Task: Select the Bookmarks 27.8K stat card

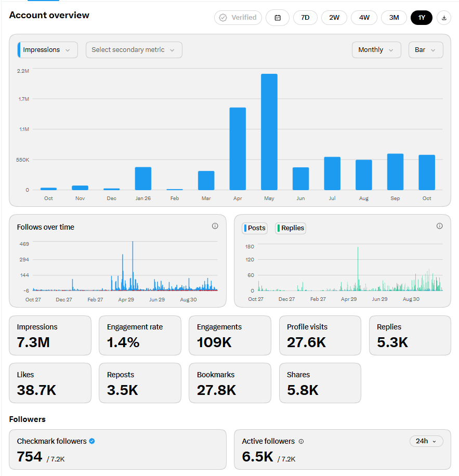Action: click(230, 383)
